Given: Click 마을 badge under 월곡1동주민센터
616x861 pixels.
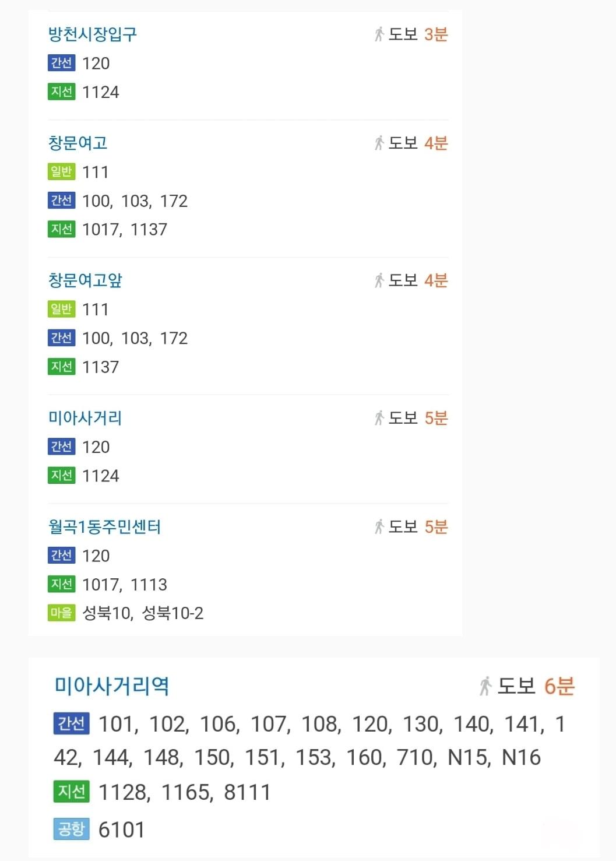Looking at the screenshot, I should coord(61,613).
